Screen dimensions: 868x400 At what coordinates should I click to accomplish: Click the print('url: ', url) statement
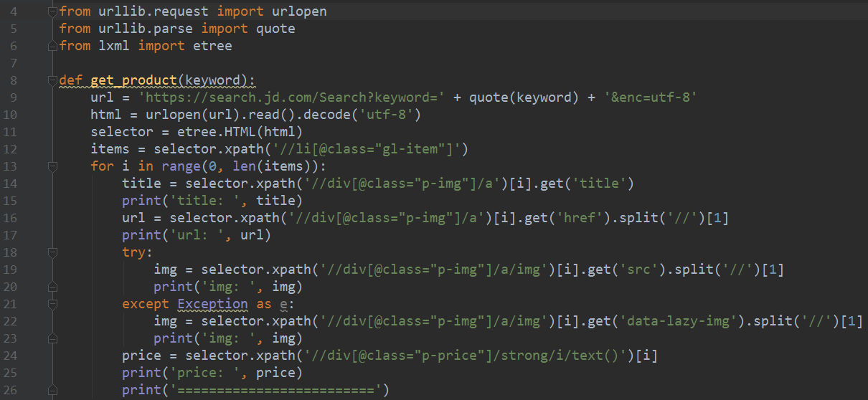pyautogui.click(x=198, y=235)
